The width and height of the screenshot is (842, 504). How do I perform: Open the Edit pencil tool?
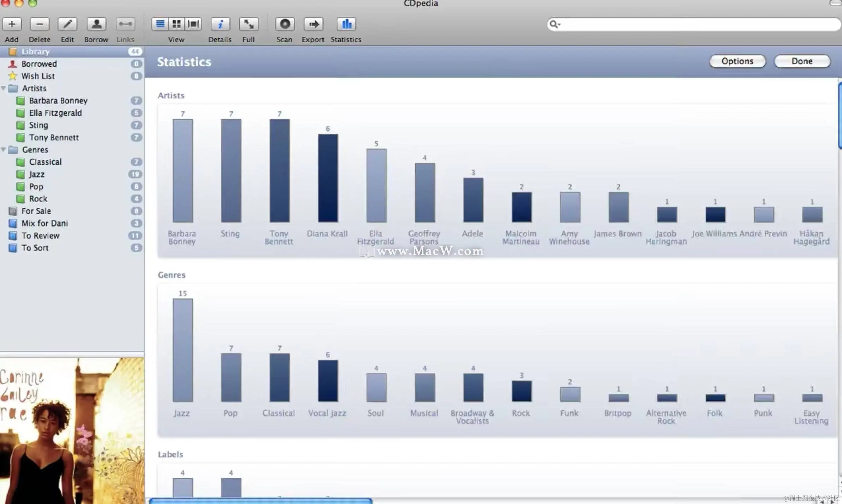coord(67,24)
